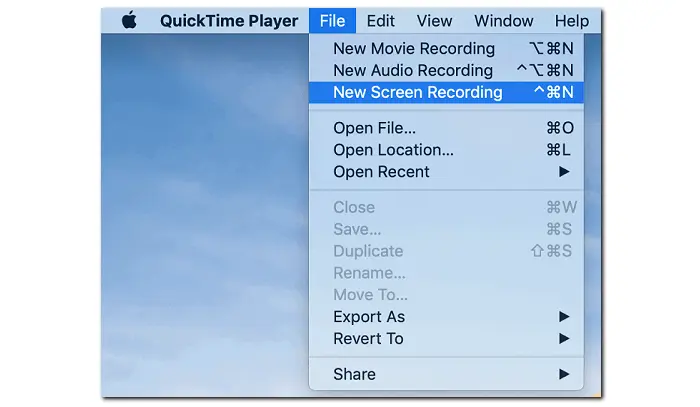Start a New Screen Recording

pos(446,92)
